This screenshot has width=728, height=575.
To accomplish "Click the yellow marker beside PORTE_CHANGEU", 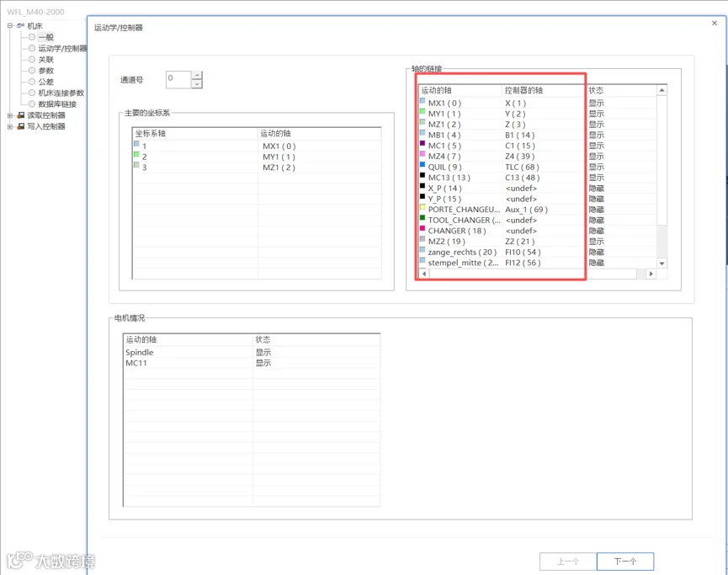I will tap(422, 207).
